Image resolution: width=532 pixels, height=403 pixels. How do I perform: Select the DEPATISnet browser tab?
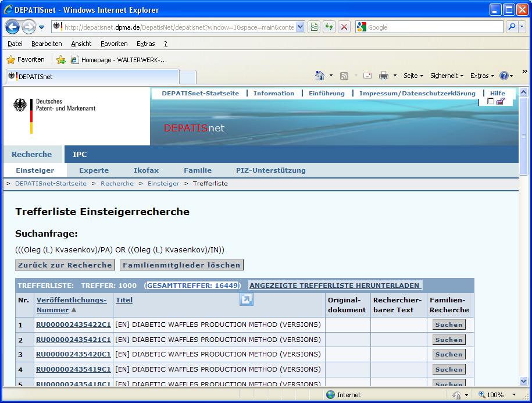(x=92, y=76)
